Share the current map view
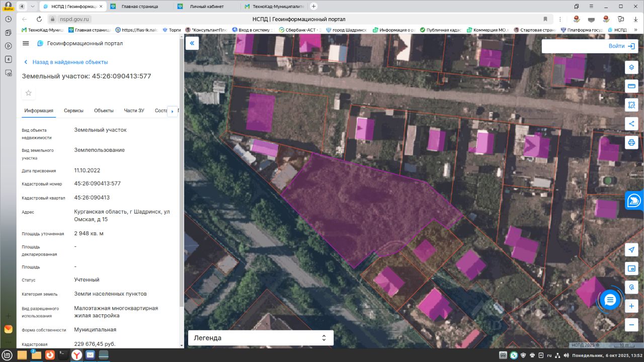 [631, 124]
